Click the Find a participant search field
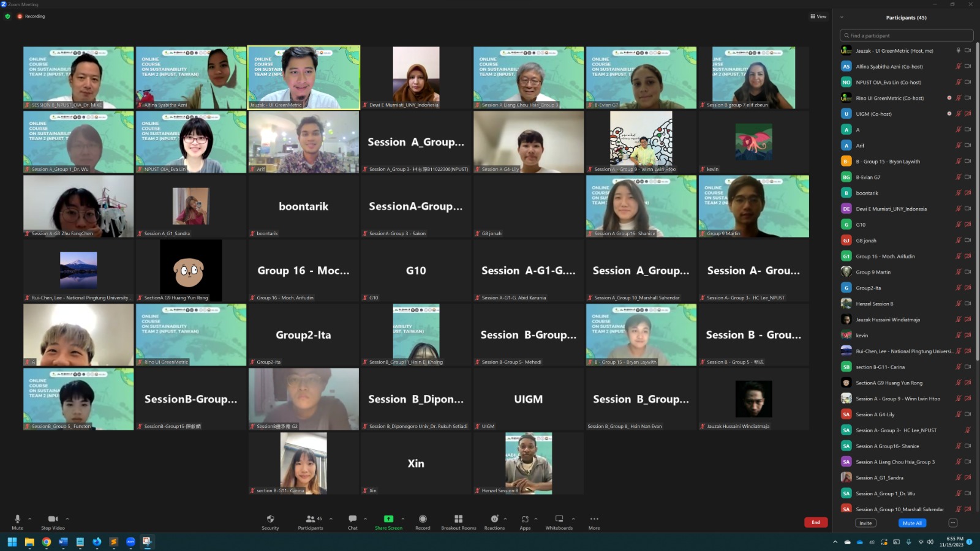The height and width of the screenshot is (551, 980). click(907, 36)
